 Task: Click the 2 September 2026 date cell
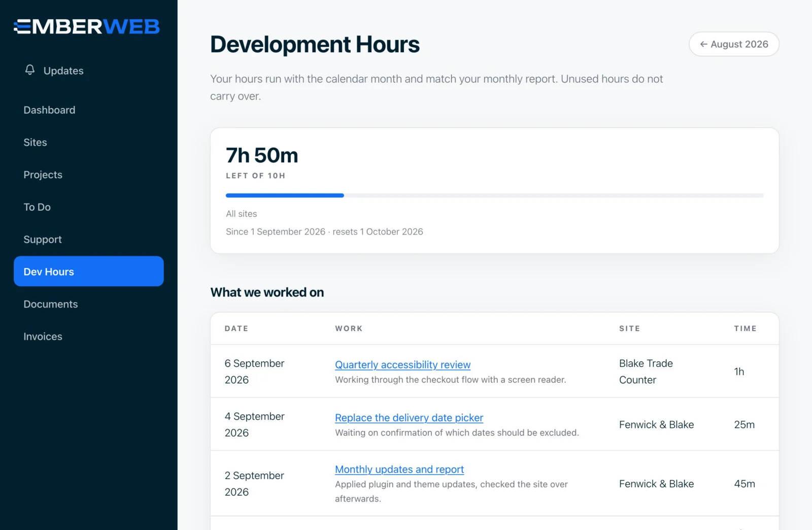coord(254,484)
